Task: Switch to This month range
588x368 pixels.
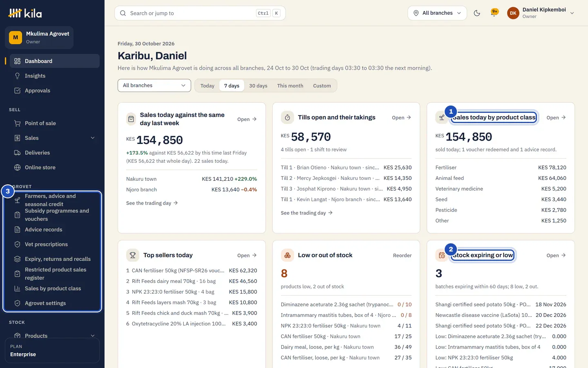Action: [x=290, y=85]
